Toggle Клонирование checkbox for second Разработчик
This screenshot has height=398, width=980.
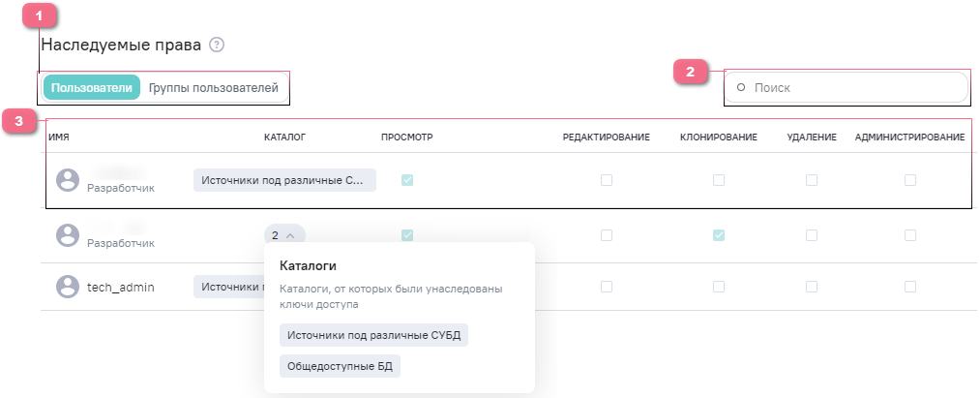coord(718,235)
